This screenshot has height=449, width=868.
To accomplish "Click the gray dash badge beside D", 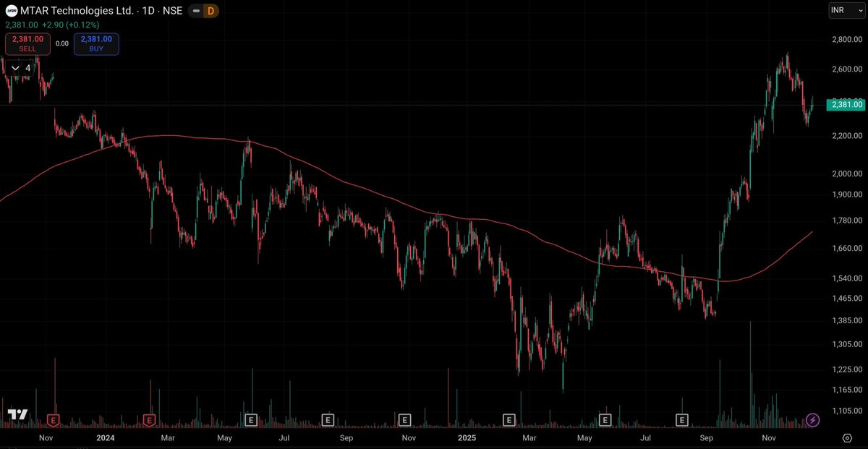I will 196,11.
